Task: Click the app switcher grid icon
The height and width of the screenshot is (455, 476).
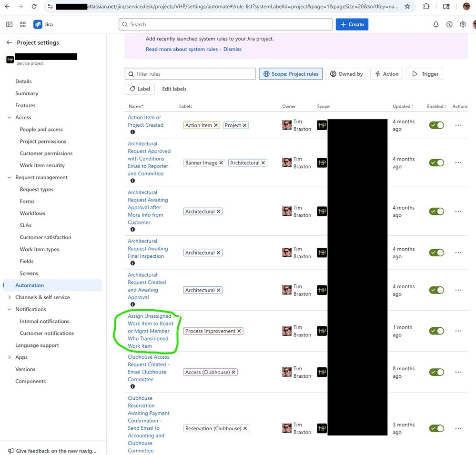Action: tap(23, 24)
